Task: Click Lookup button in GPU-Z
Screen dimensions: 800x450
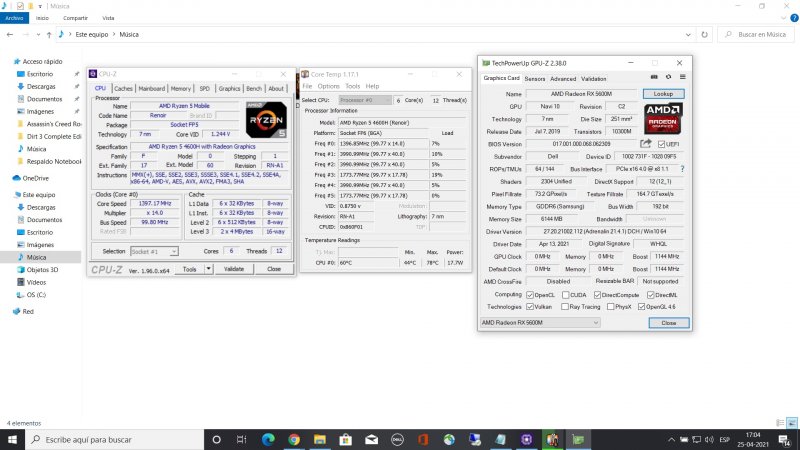Action: [x=663, y=94]
